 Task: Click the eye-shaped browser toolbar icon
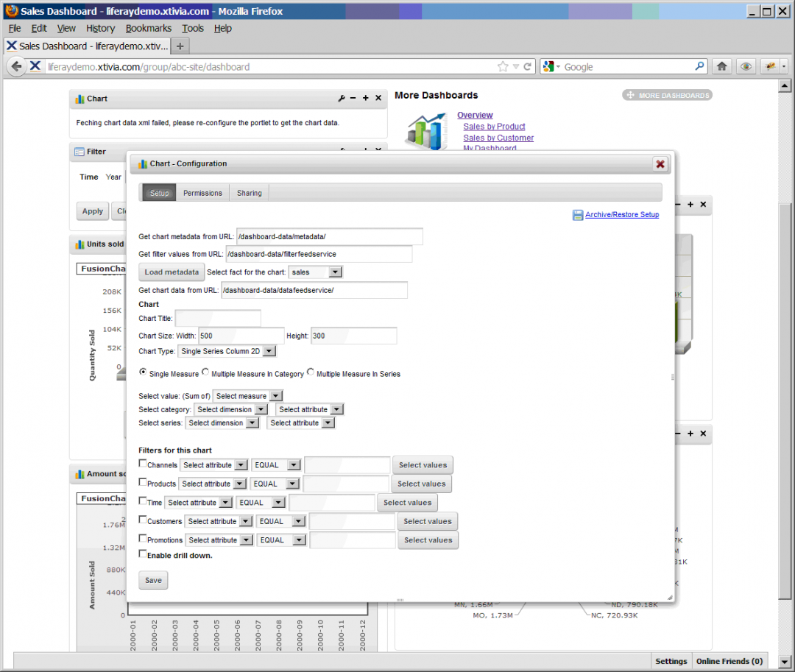pos(745,66)
